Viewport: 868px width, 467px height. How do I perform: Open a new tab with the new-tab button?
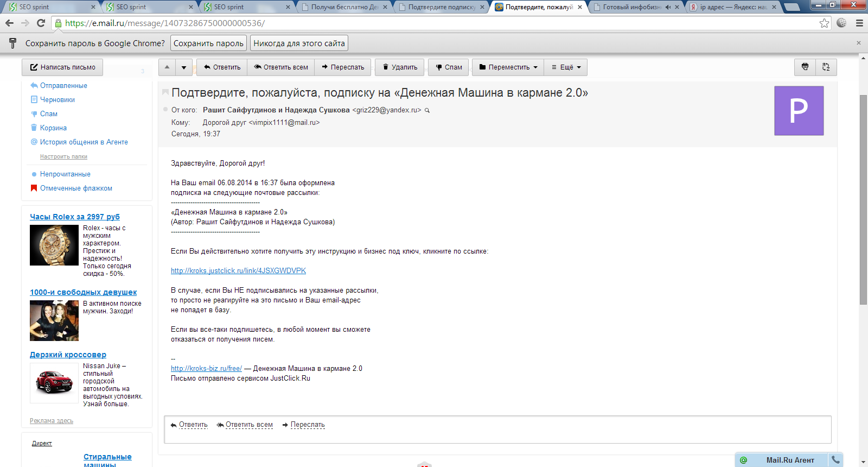[792, 7]
